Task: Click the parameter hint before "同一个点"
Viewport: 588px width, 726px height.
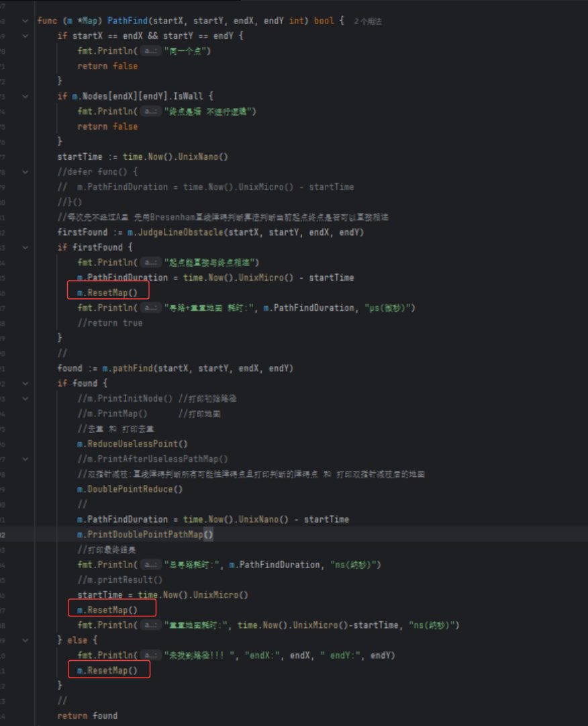Action: 151,51
